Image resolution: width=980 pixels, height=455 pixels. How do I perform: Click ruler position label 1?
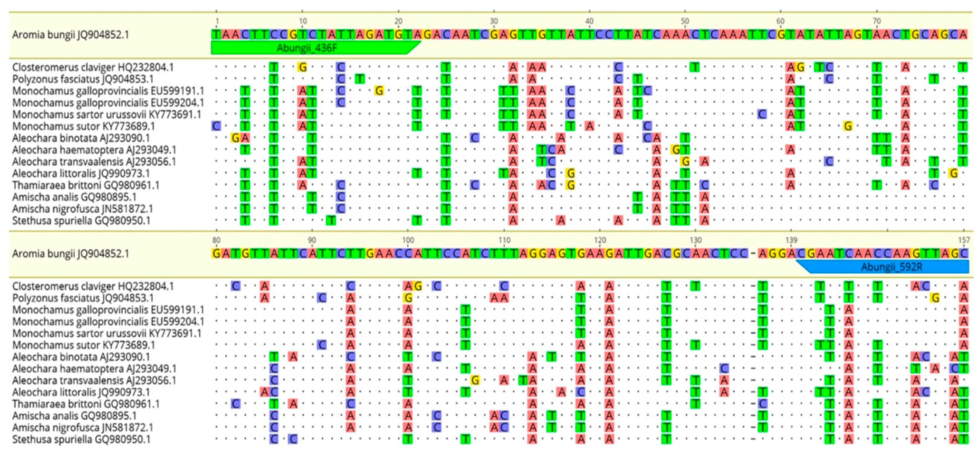217,21
